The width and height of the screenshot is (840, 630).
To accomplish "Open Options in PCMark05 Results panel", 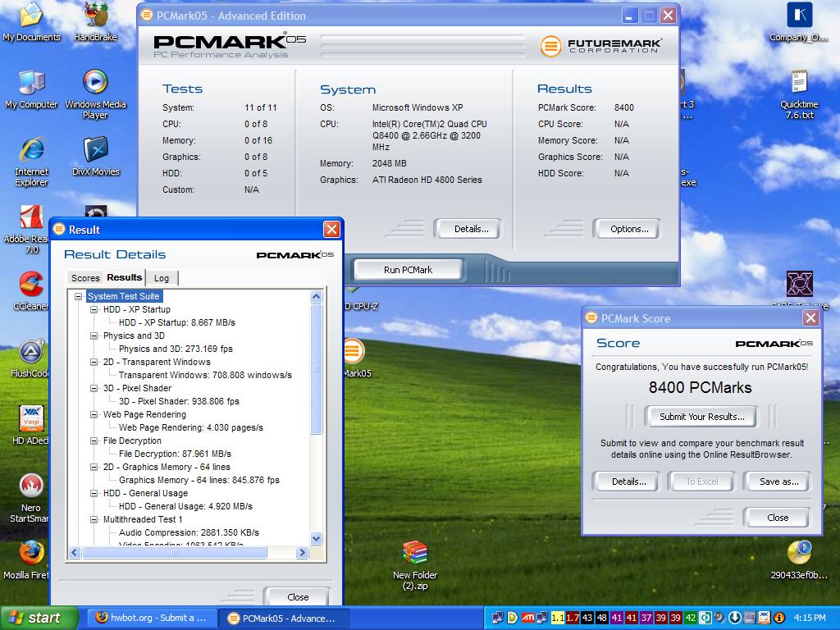I will [x=627, y=229].
